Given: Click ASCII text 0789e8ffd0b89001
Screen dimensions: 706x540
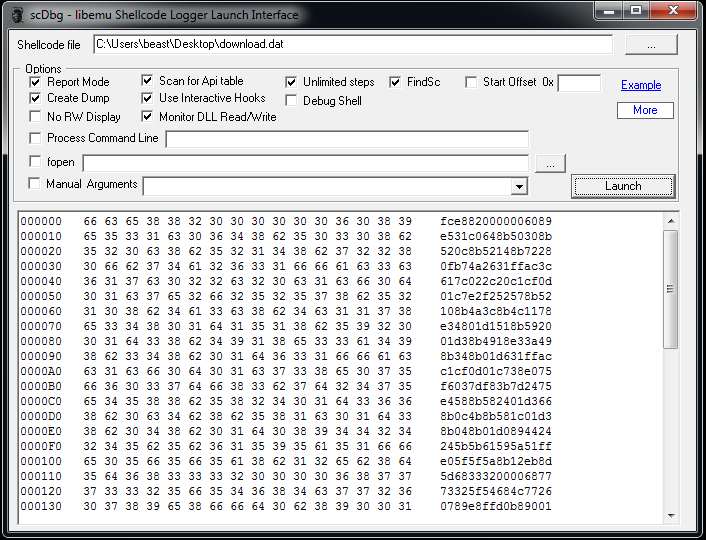Looking at the screenshot, I should 496,506.
